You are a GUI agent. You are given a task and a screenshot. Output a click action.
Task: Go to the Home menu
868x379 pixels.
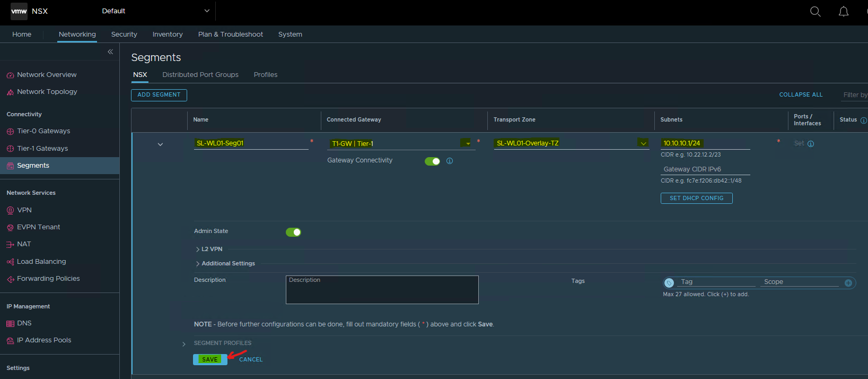(x=22, y=35)
